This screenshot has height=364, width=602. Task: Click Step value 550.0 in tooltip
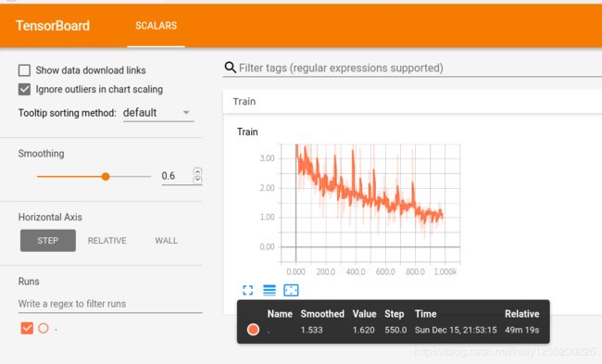click(x=395, y=330)
